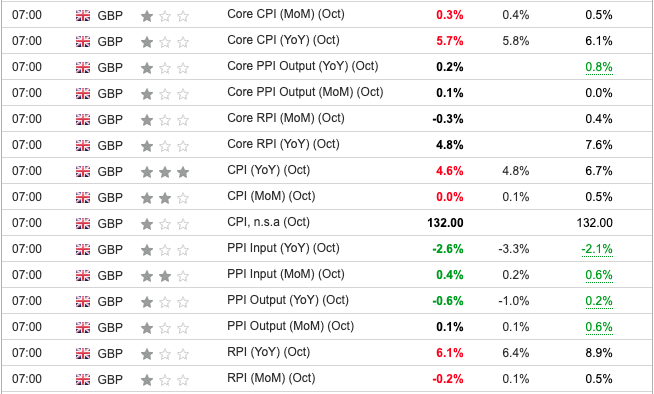Open the Core PPI Output (MoM) (Oct) event
654x394 pixels.
(305, 93)
